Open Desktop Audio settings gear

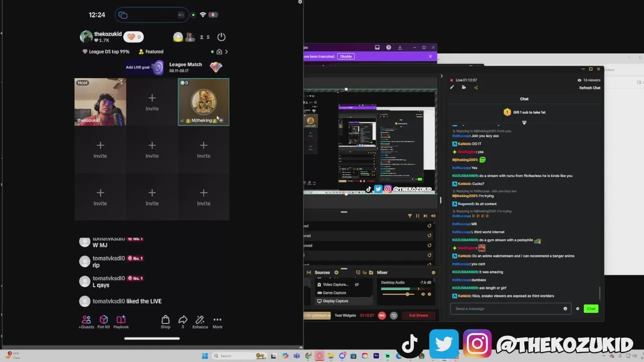tap(430, 294)
